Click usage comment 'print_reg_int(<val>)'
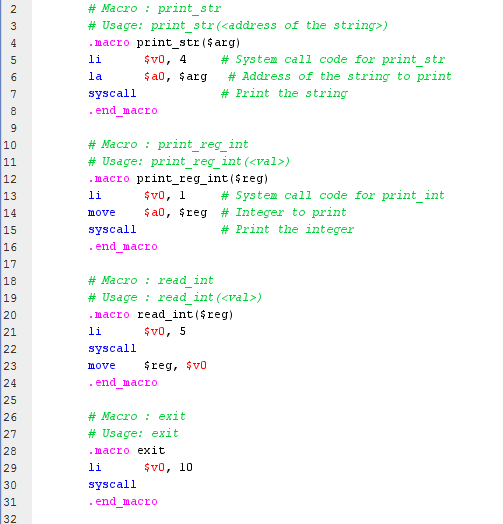This screenshot has width=503, height=524. pos(220,162)
